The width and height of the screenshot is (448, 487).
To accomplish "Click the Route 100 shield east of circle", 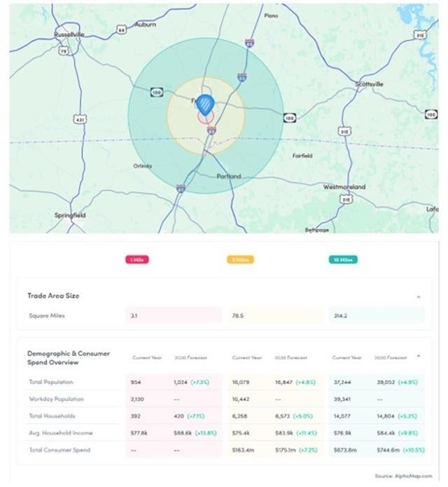I will coord(290,118).
